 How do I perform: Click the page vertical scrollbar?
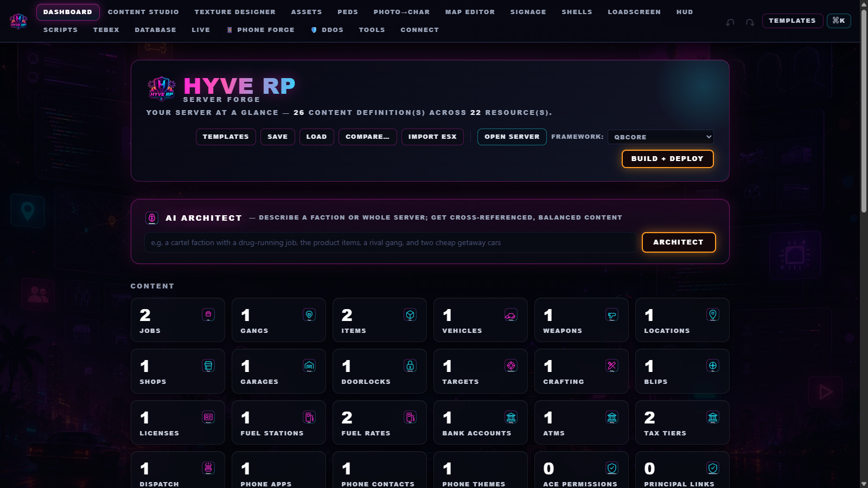tap(864, 111)
